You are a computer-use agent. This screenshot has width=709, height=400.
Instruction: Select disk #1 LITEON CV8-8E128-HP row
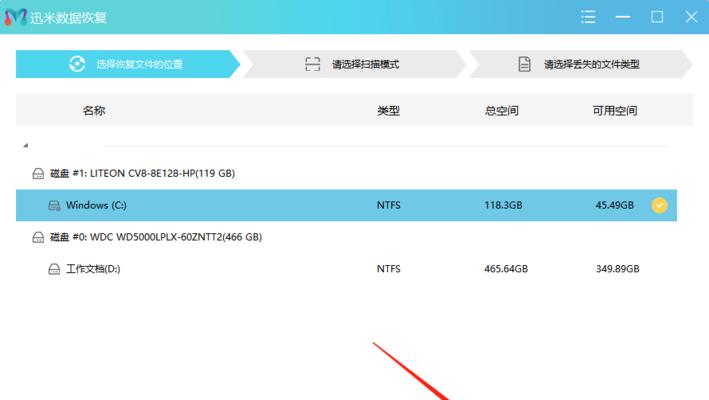[x=346, y=174]
